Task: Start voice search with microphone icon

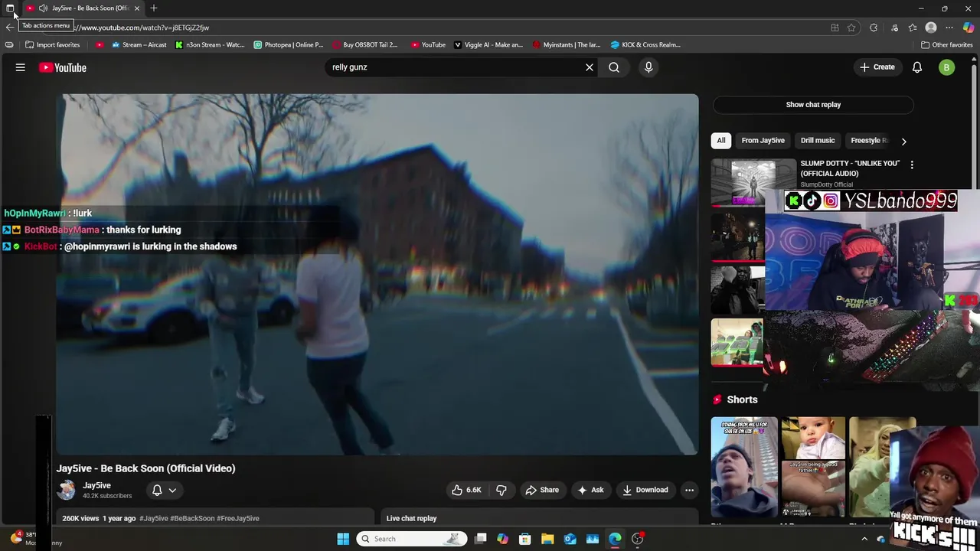Action: tap(648, 67)
